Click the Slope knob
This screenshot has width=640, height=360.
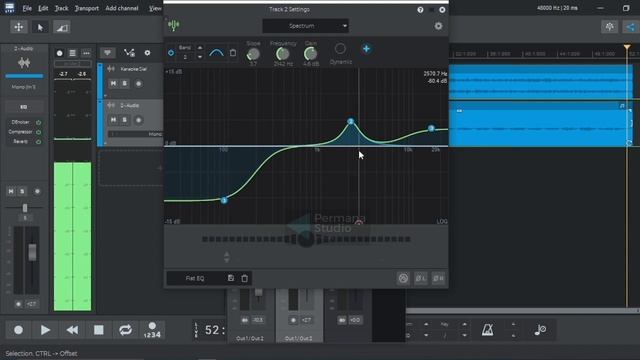253,54
